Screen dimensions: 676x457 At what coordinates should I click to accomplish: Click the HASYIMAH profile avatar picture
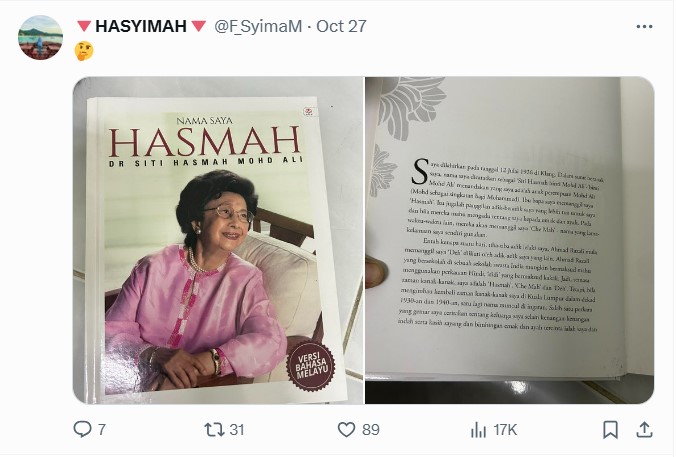click(x=41, y=38)
